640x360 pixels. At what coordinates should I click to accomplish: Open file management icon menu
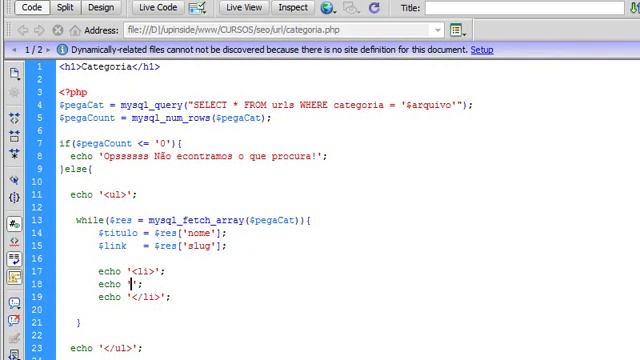pyautogui.click(x=351, y=8)
